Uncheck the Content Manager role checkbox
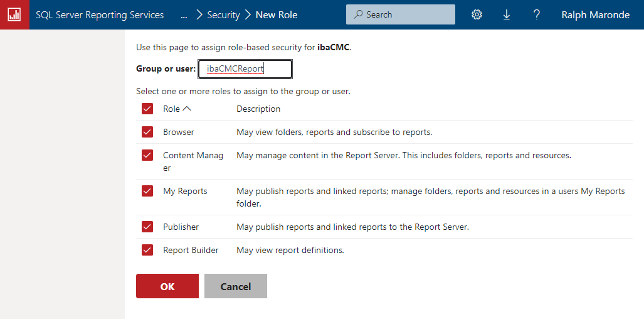The image size is (644, 319). click(x=147, y=155)
